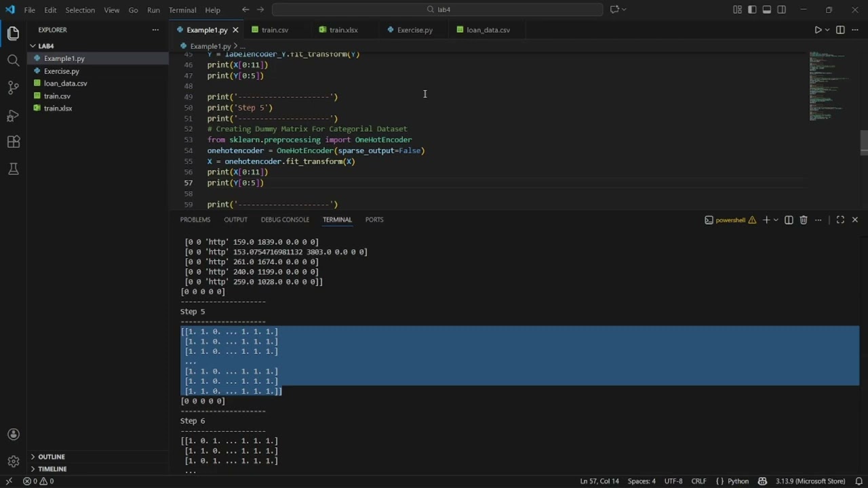
Task: Open the Help menu
Action: click(x=213, y=9)
